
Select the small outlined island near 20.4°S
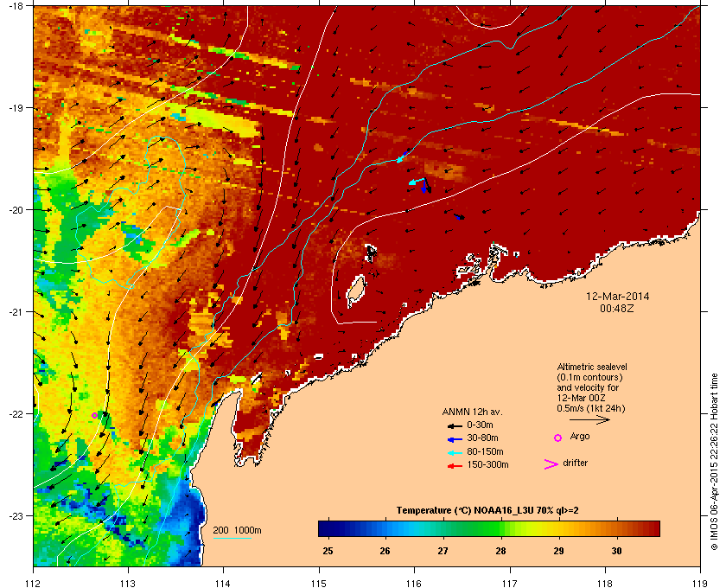371,252
